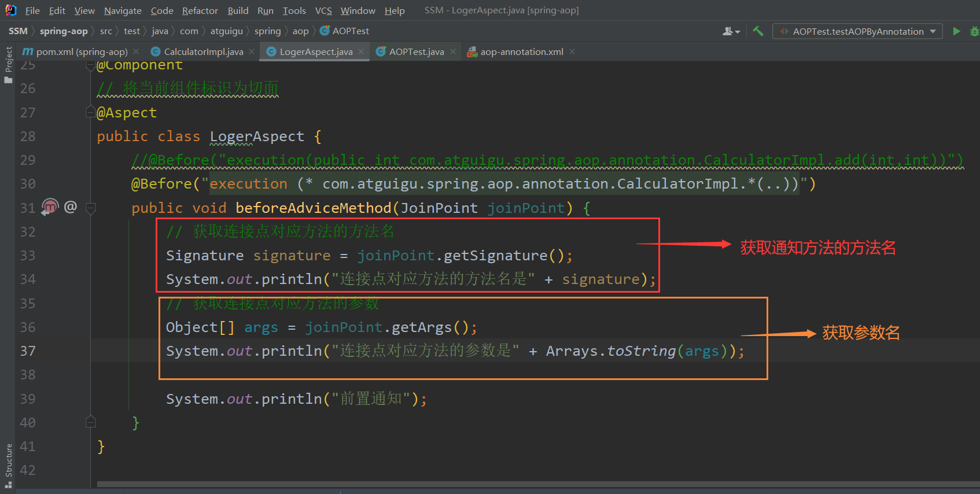Viewport: 980px width, 494px height.
Task: Open the Navigate menu
Action: point(123,10)
